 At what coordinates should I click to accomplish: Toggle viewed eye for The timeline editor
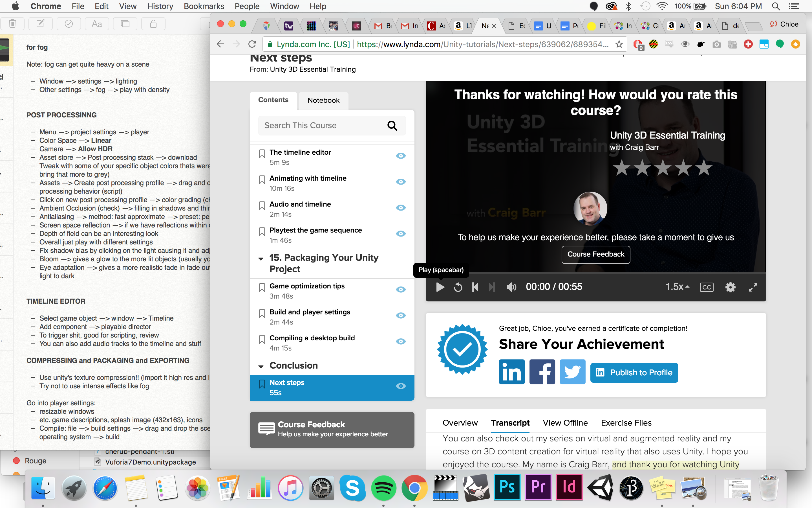click(401, 156)
